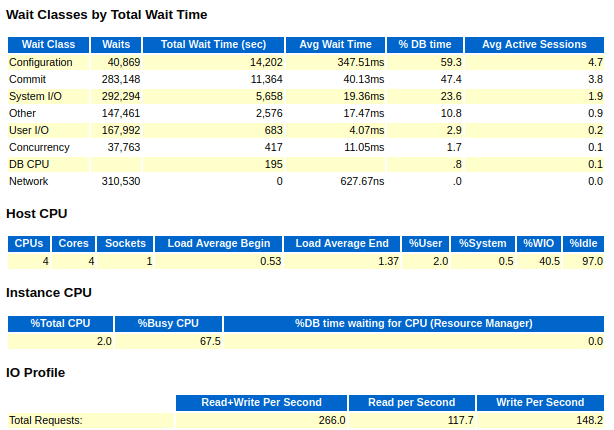Select the "Avg Wait Time" column header
Viewport: 614px width, 430px height.
click(x=335, y=44)
